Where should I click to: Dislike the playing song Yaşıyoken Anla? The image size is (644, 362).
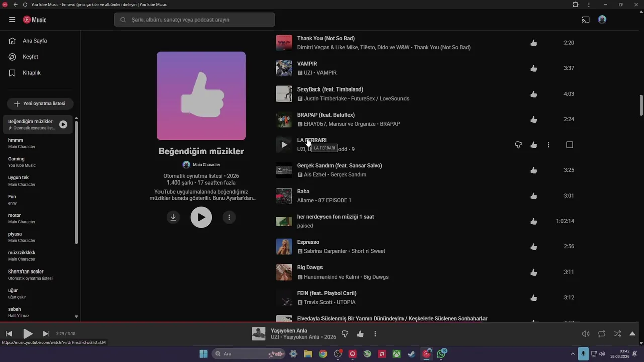tap(345, 334)
